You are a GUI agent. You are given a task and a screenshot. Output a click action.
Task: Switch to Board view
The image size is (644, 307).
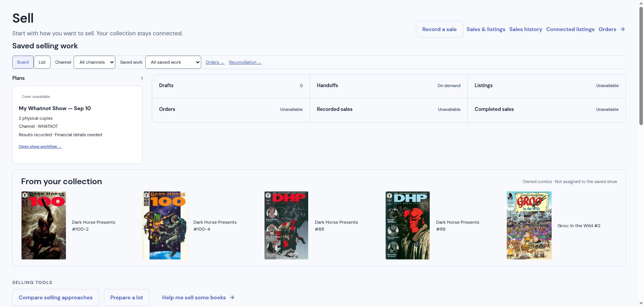click(23, 62)
